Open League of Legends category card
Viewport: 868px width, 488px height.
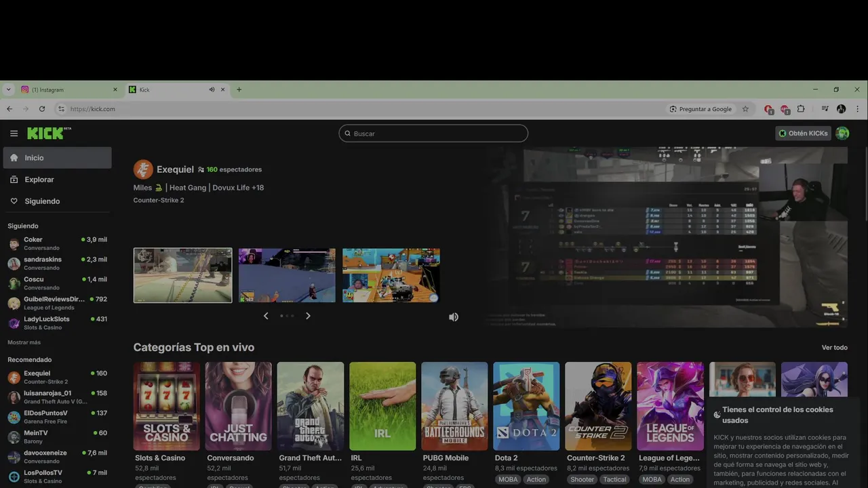coord(670,406)
